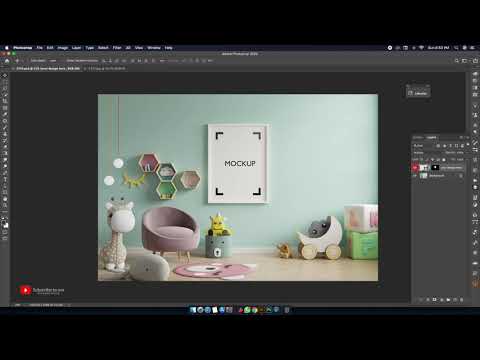The width and height of the screenshot is (480, 360).
Task: Click the Home icon in options bar
Action: pos(7,61)
